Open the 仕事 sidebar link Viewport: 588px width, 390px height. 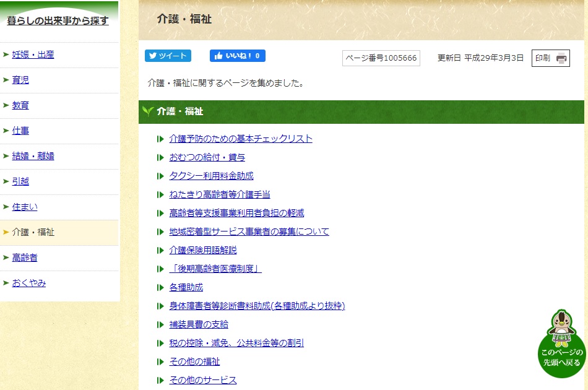click(20, 131)
